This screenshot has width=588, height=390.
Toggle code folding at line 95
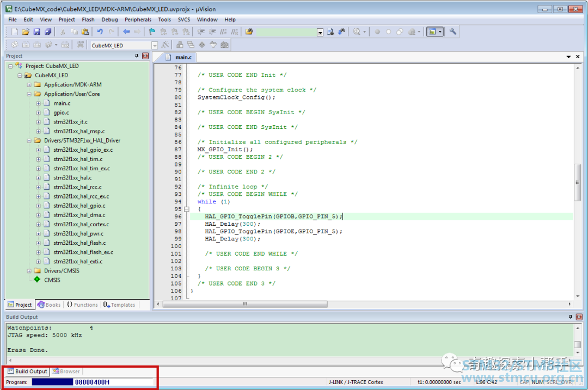[186, 209]
